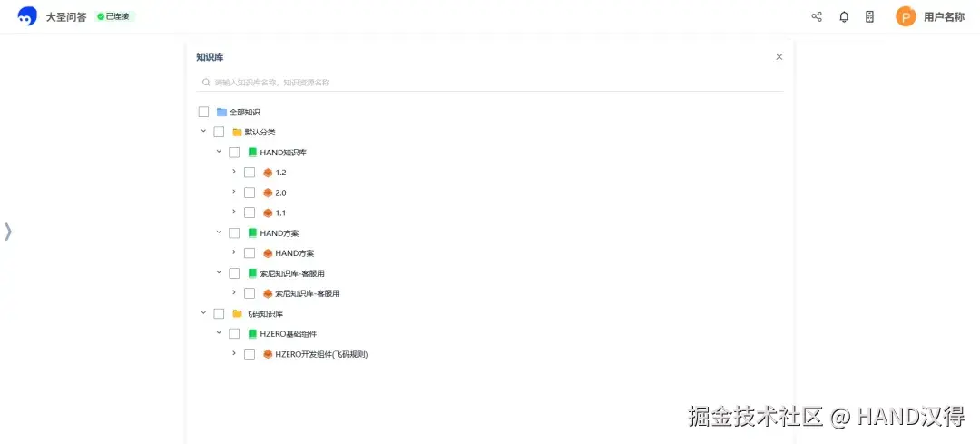Click the orange stack icon of 2.0
Viewport: 980px width, 444px height.
(268, 192)
